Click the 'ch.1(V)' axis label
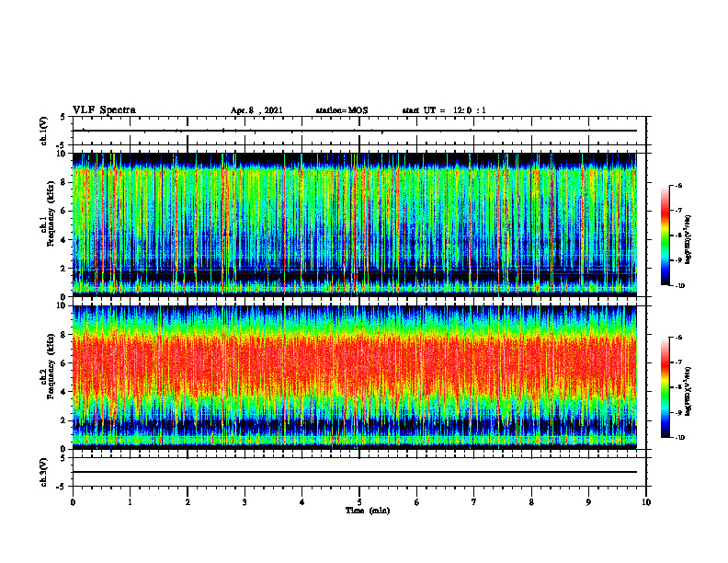728x563 pixels. point(44,131)
